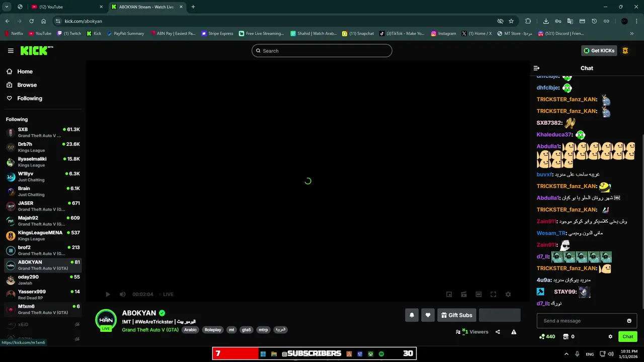Open the player settings gear
This screenshot has width=644, height=362.
pos(508,294)
